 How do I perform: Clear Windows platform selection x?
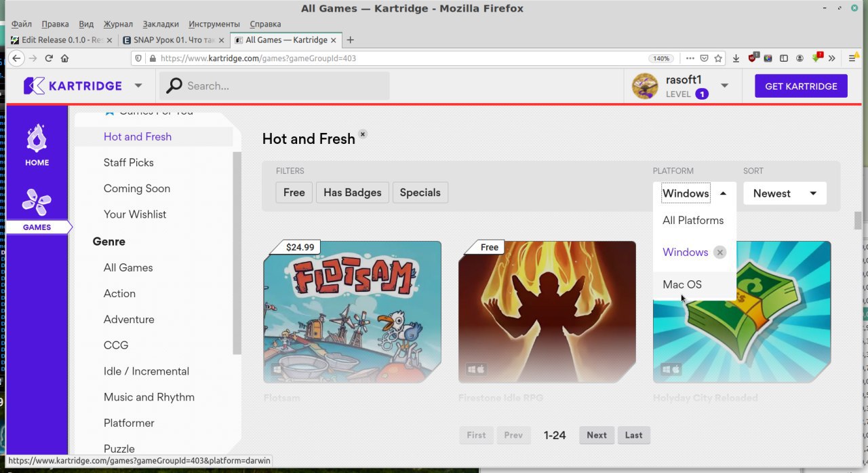pyautogui.click(x=720, y=252)
